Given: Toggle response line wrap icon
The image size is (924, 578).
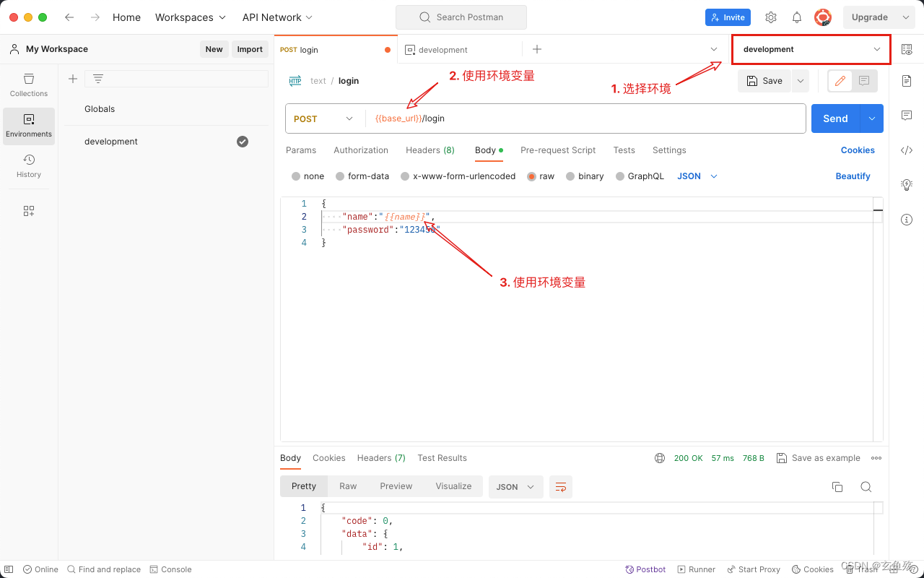Looking at the screenshot, I should click(561, 487).
